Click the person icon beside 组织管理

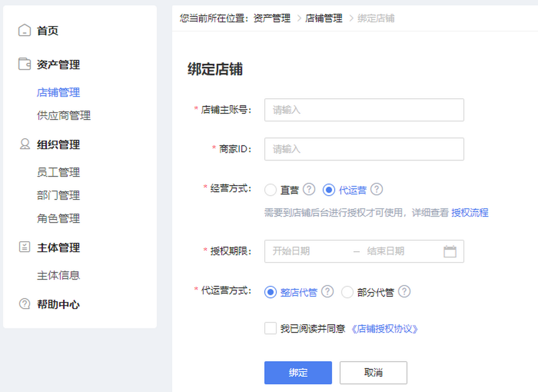pyautogui.click(x=25, y=144)
